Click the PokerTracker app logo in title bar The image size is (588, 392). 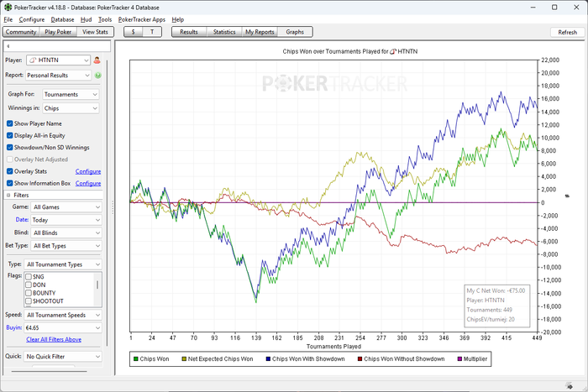click(x=8, y=7)
